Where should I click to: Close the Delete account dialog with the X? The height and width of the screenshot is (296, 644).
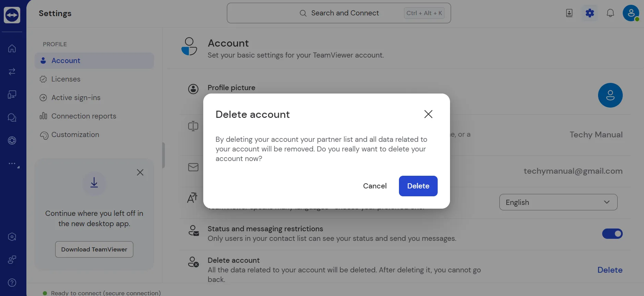(428, 114)
